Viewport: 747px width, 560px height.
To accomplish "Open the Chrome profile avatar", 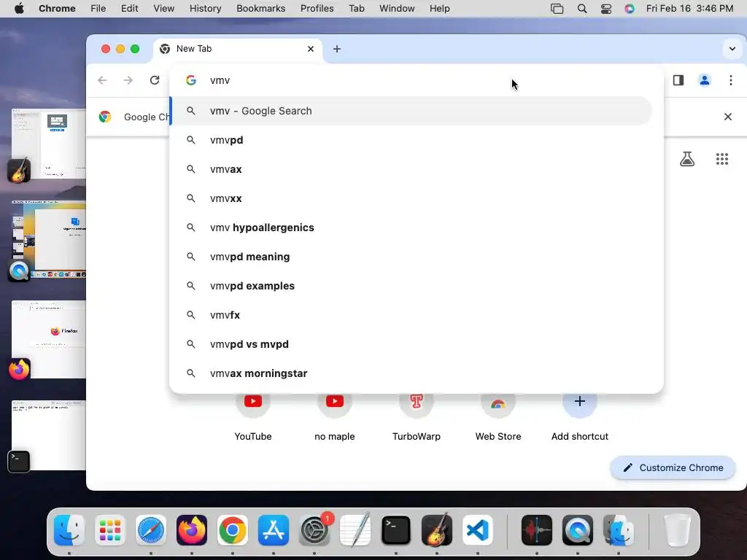I will [x=705, y=80].
